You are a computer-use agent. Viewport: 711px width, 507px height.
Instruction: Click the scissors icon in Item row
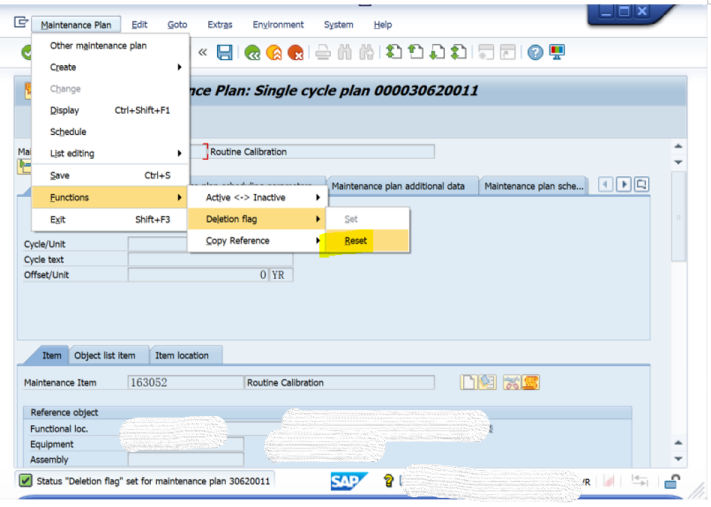[511, 382]
